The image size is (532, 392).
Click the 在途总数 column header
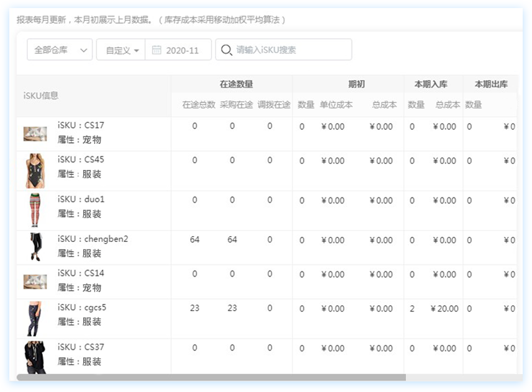tap(199, 105)
